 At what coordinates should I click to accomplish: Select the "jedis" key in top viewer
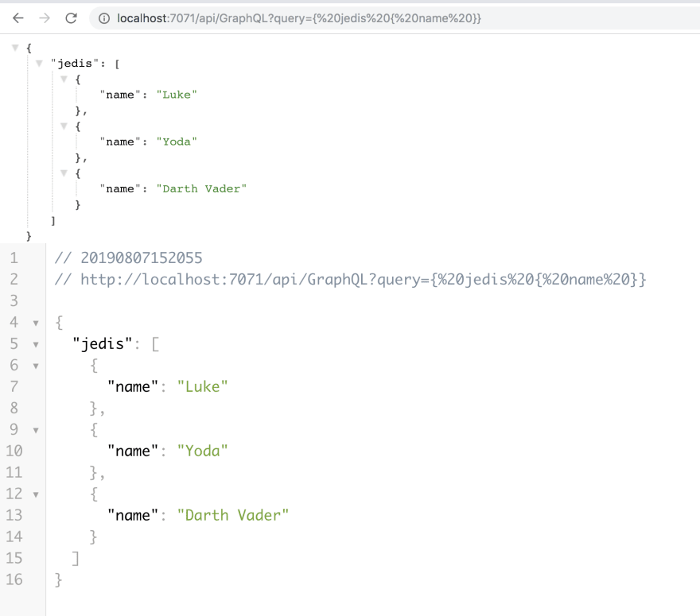coord(75,64)
